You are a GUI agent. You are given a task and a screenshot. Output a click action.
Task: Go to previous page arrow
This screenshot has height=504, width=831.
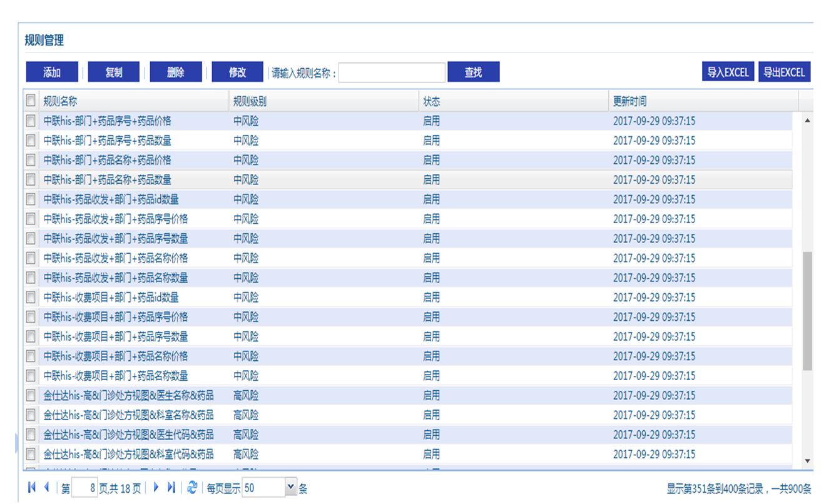tap(46, 488)
